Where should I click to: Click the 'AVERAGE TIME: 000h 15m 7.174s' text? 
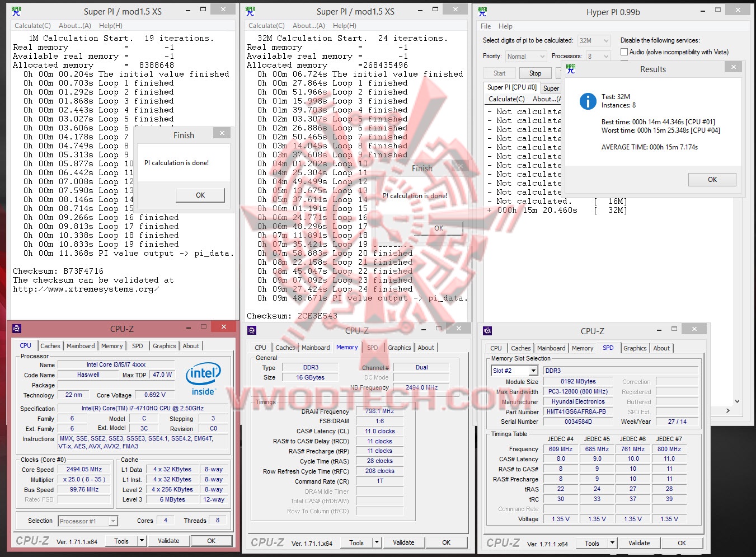[650, 147]
